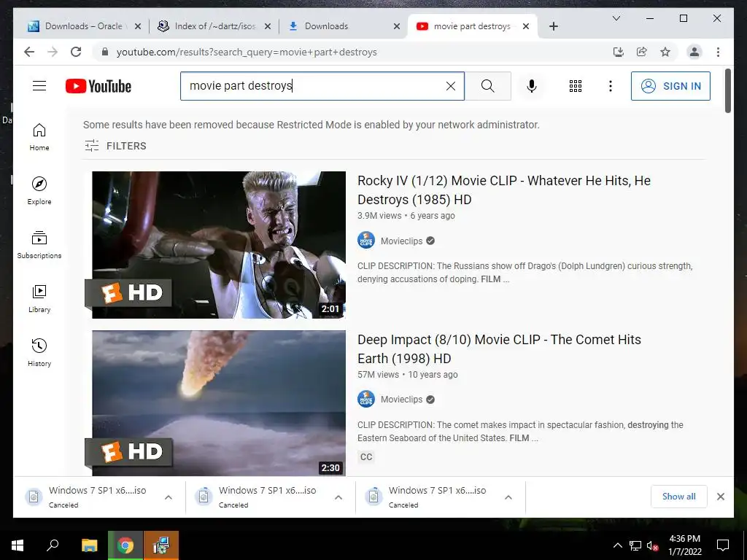Viewport: 747px width, 560px height.
Task: Open the FILTERS options
Action: click(x=116, y=146)
